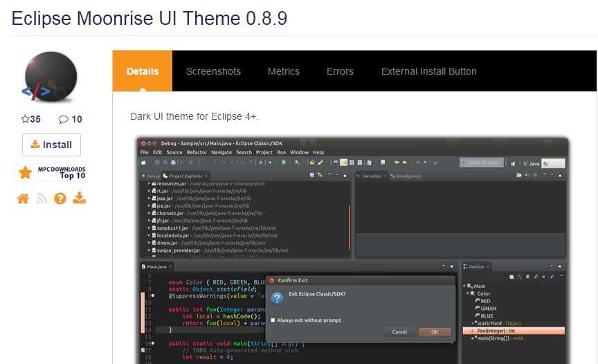Click the Sort icon in Outline toolbar

coord(519,277)
